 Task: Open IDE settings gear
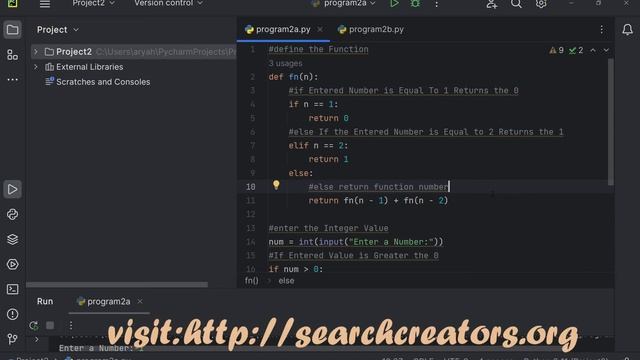[x=541, y=4]
